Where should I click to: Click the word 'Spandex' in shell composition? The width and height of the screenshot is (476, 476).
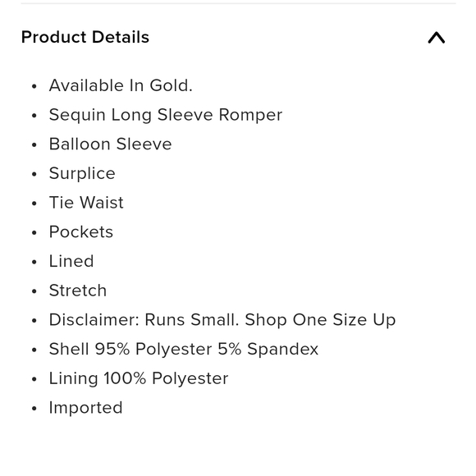tap(282, 349)
